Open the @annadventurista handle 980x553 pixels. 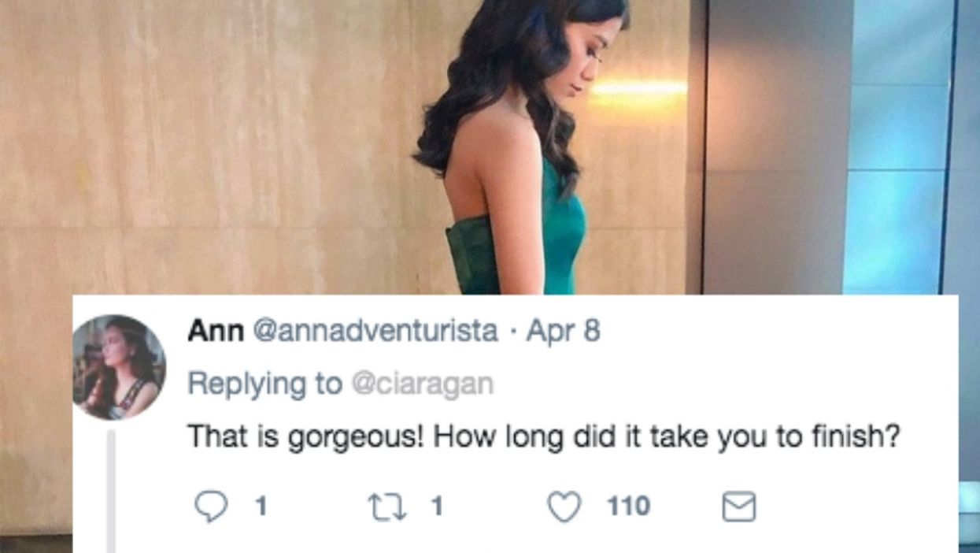pyautogui.click(x=374, y=332)
